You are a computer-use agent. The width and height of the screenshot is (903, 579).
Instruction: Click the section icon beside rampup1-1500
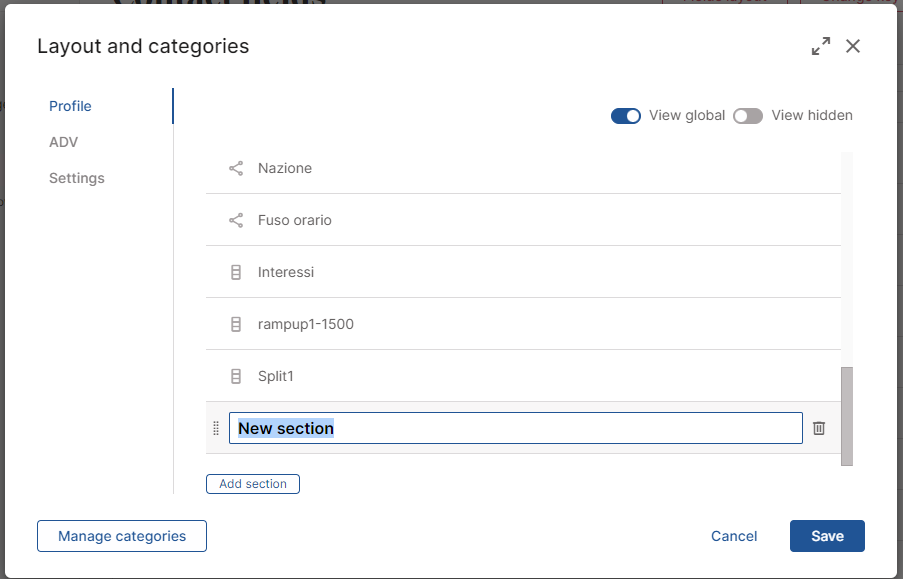tap(236, 324)
